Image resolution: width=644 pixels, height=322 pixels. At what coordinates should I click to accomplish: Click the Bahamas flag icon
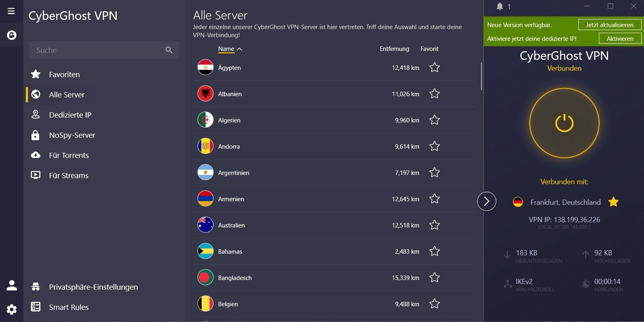point(206,251)
